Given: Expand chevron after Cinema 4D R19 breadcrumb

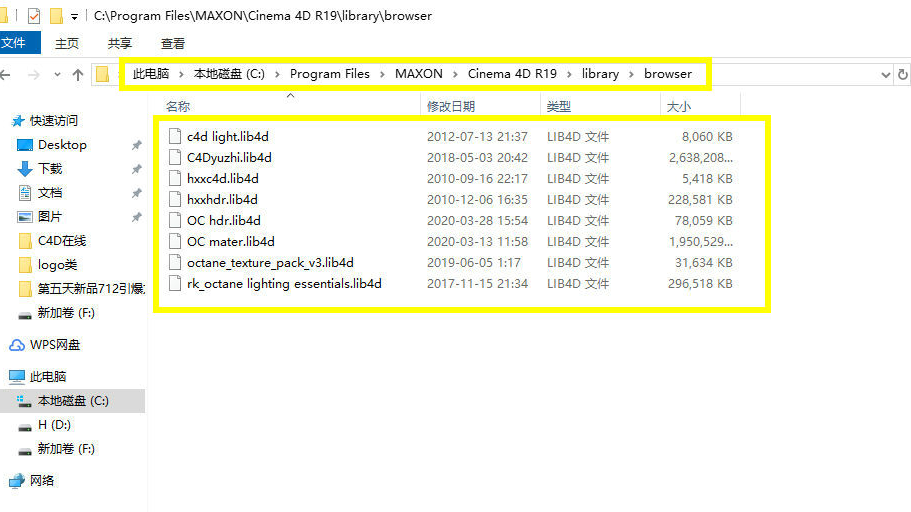Looking at the screenshot, I should click(569, 74).
